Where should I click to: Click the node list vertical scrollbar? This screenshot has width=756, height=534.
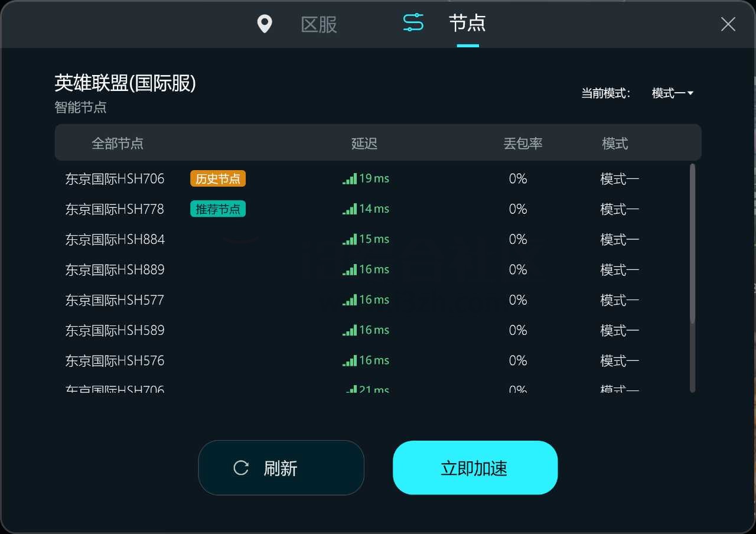pyautogui.click(x=692, y=243)
